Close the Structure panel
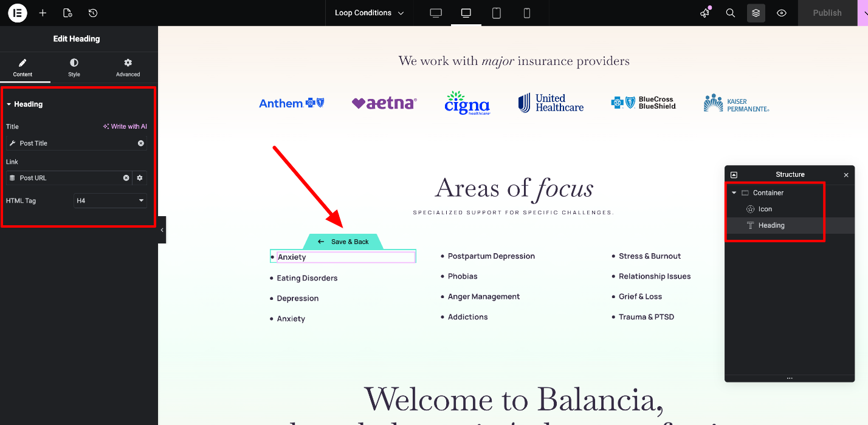 click(846, 175)
